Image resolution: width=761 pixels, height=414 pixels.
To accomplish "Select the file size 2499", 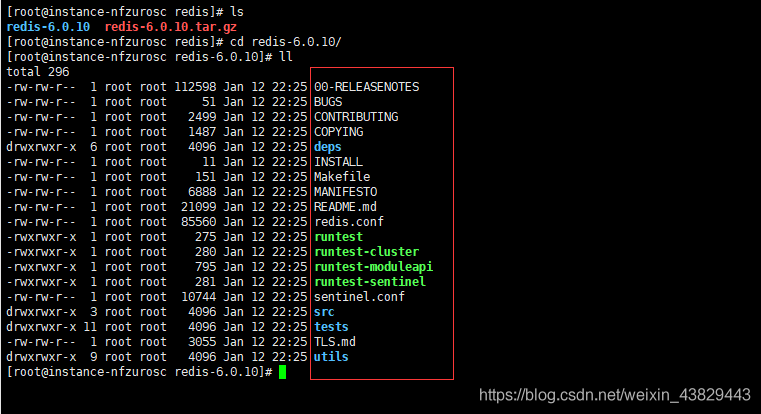I will (x=202, y=117).
